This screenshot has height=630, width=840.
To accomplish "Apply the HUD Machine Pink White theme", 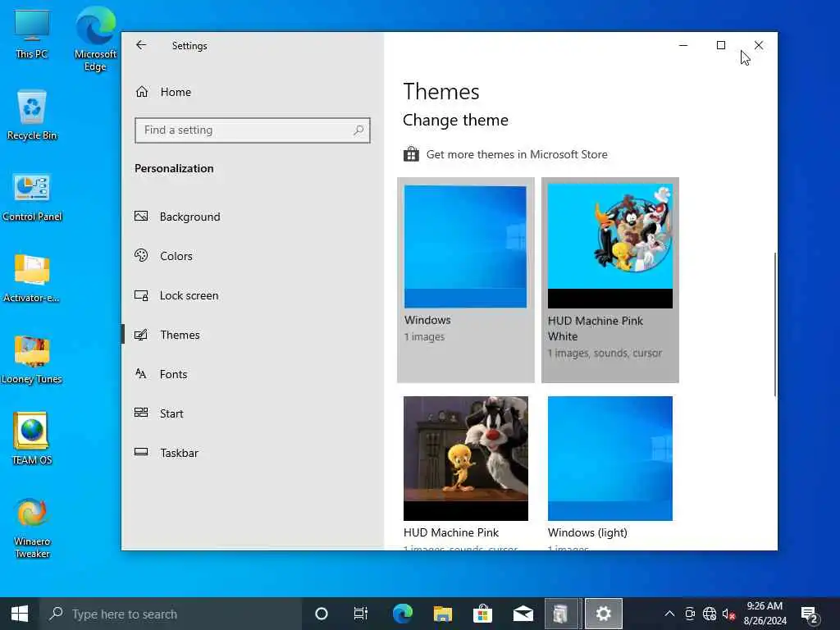I will [x=610, y=281].
